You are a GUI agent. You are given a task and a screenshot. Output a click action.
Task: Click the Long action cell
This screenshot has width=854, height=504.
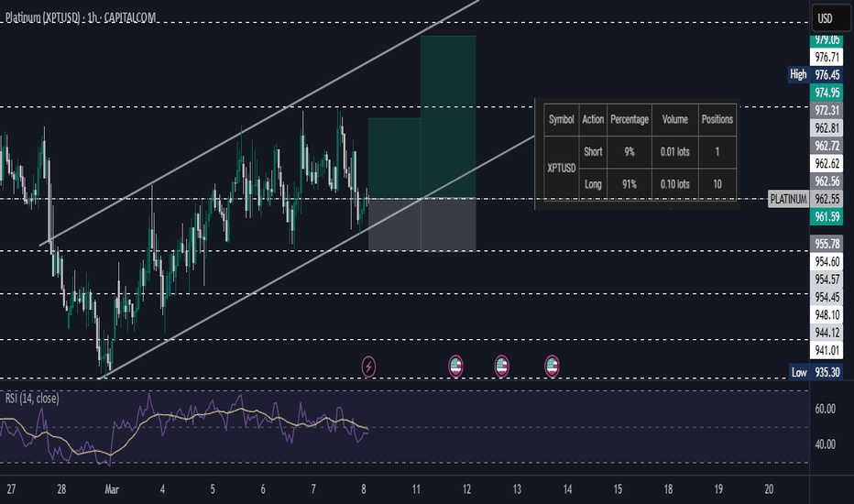click(x=593, y=184)
